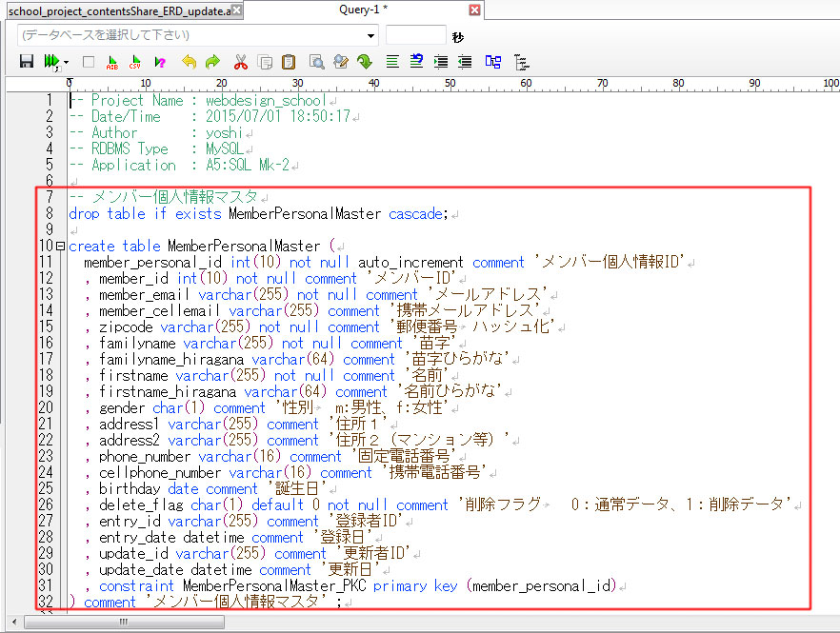Screen dimensions: 840x633
Task: Click the outdent icon with left-pointing arrow
Action: point(465,62)
